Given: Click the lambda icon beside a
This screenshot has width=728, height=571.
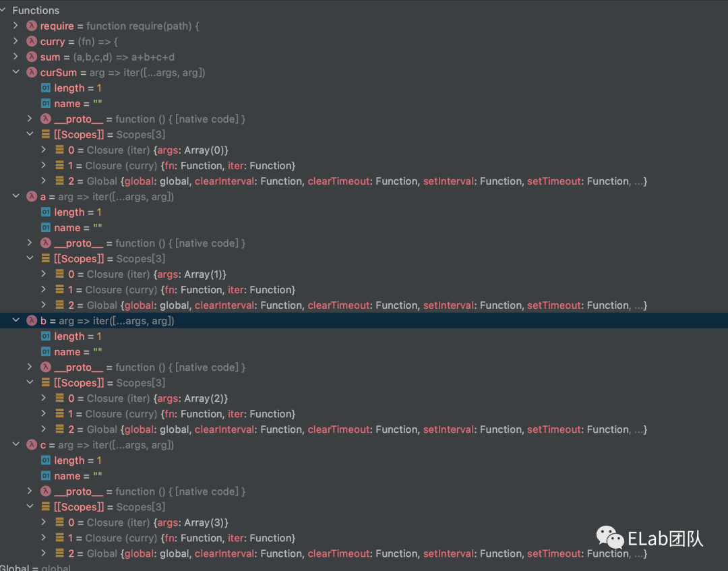Looking at the screenshot, I should point(32,196).
